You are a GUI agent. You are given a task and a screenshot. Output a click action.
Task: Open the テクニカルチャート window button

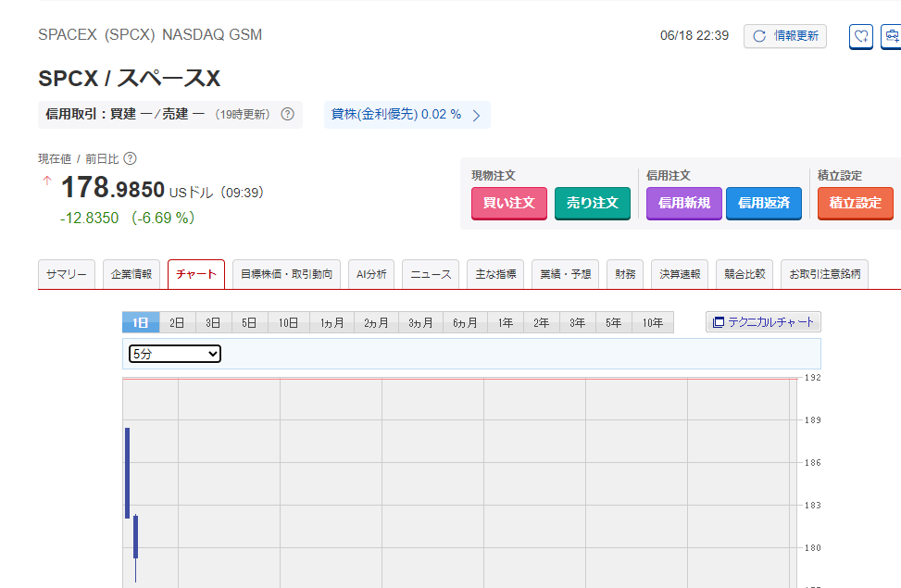point(763,322)
